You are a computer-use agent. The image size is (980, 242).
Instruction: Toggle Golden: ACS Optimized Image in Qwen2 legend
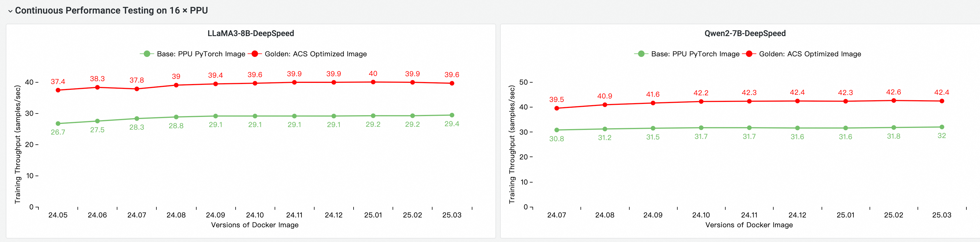click(809, 54)
